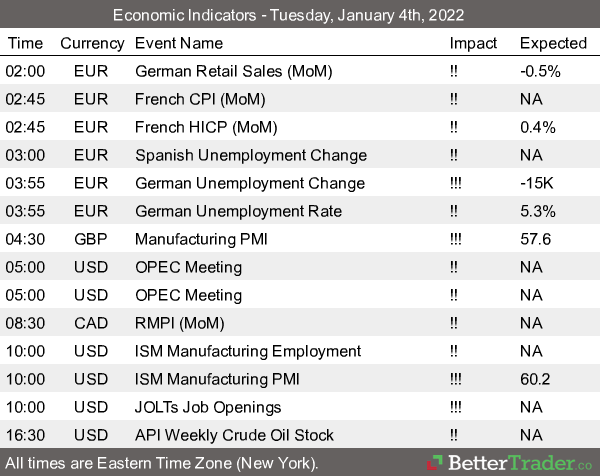Image resolution: width=600 pixels, height=476 pixels.
Task: Click the impact marker for API Weekly Crude Oil Stock
Action: tap(455, 435)
